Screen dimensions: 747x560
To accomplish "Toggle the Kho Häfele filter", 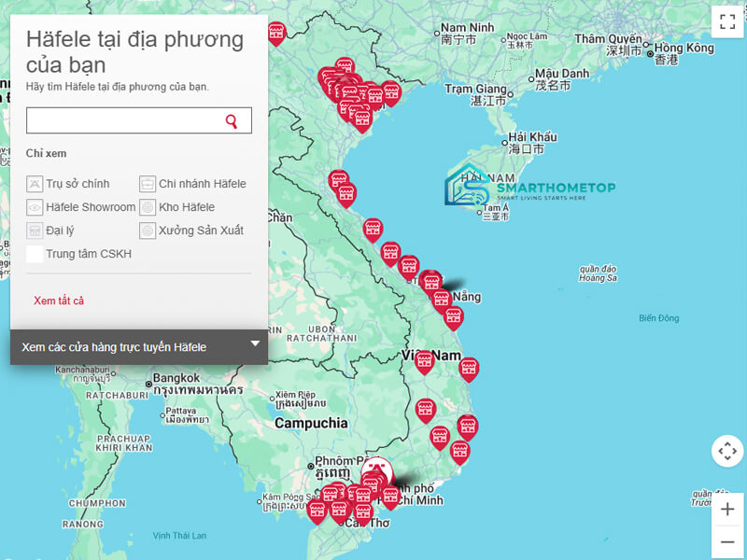I will pyautogui.click(x=148, y=207).
